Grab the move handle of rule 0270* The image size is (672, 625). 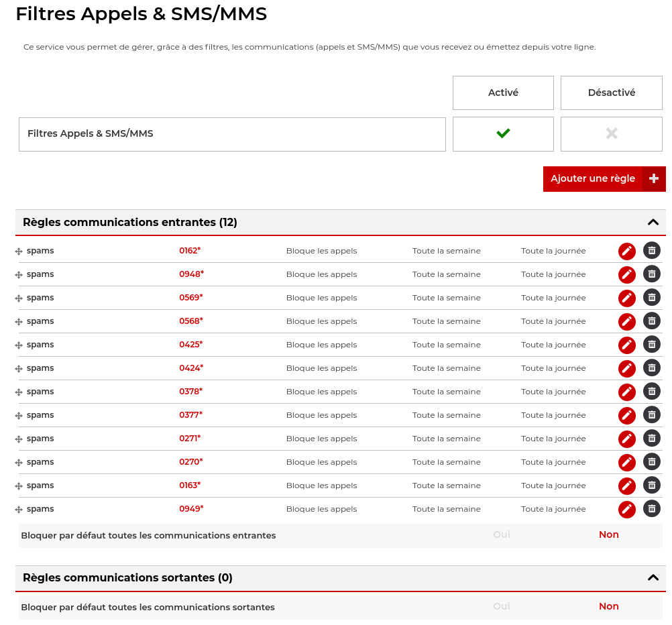[18, 463]
